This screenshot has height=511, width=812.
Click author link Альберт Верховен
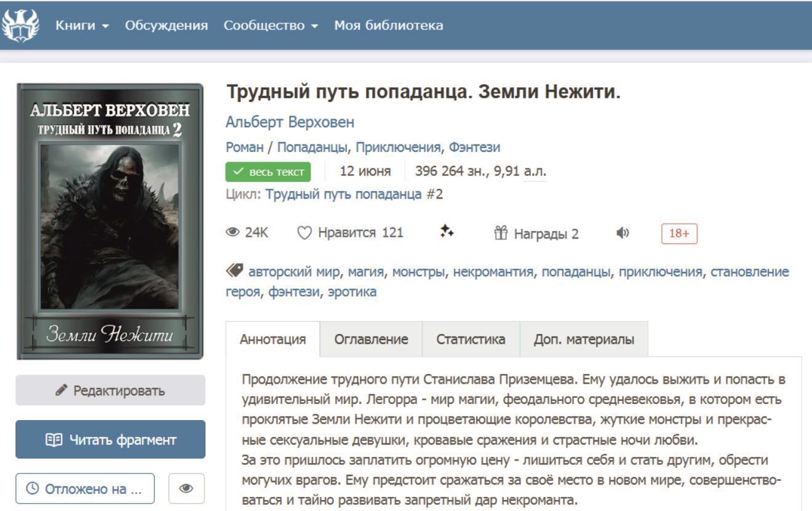[x=291, y=122]
